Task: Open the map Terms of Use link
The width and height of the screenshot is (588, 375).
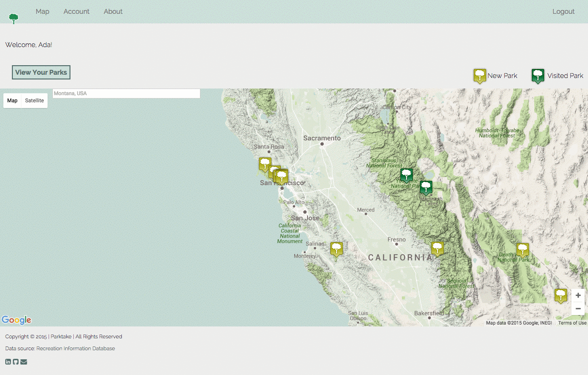Action: [572, 323]
